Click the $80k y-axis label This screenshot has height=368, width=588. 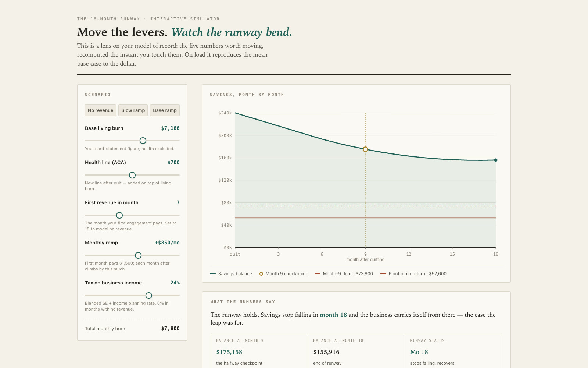click(x=226, y=203)
